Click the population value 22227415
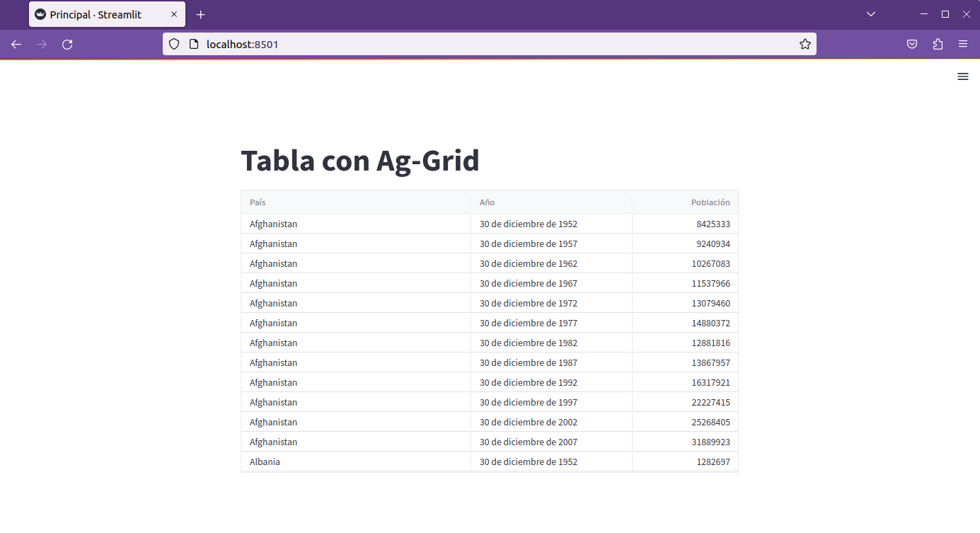This screenshot has height=533, width=980. pos(711,402)
